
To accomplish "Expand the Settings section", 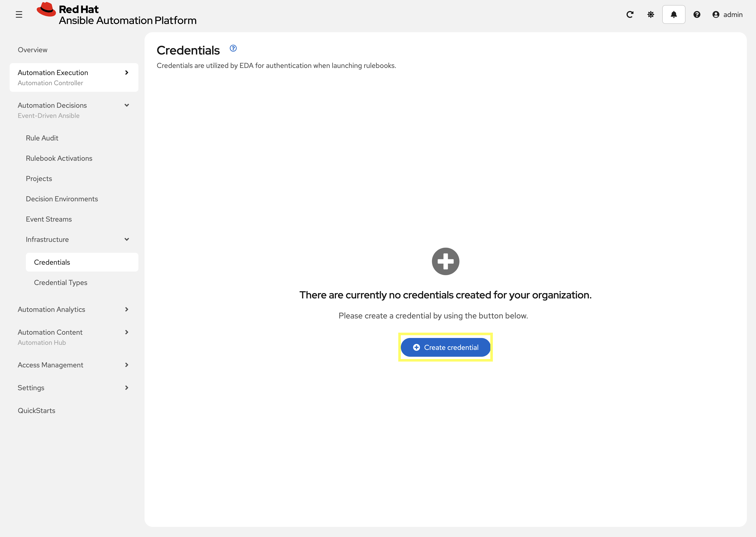I will tap(127, 388).
